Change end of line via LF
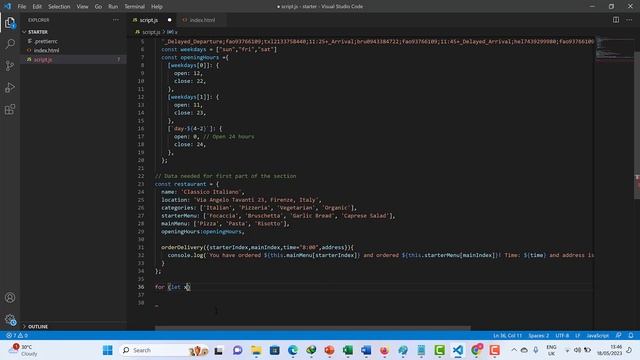 [578, 336]
